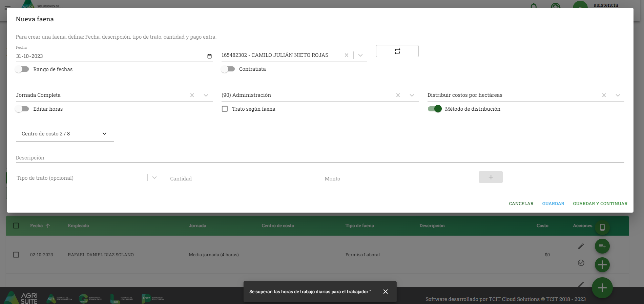This screenshot has width=644, height=304.
Task: Select all rows checkbox in table header
Action: click(16, 225)
